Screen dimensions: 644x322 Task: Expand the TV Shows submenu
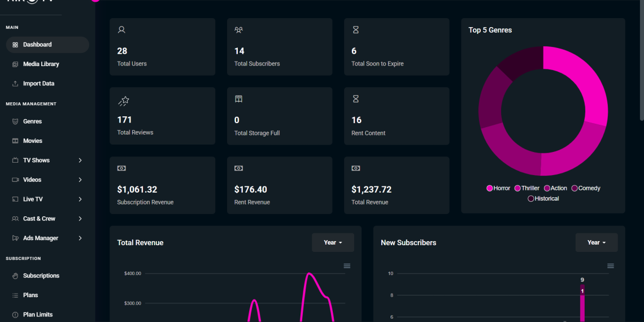[80, 160]
